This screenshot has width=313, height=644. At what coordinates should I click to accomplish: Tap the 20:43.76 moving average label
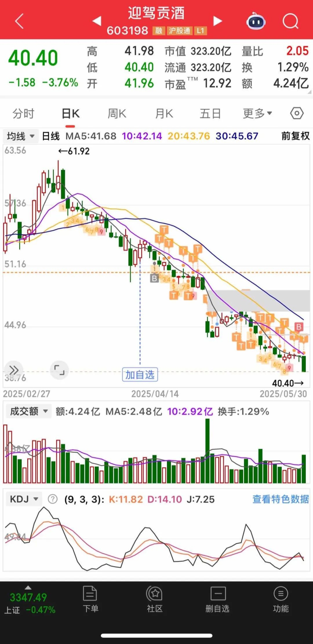[x=189, y=136]
